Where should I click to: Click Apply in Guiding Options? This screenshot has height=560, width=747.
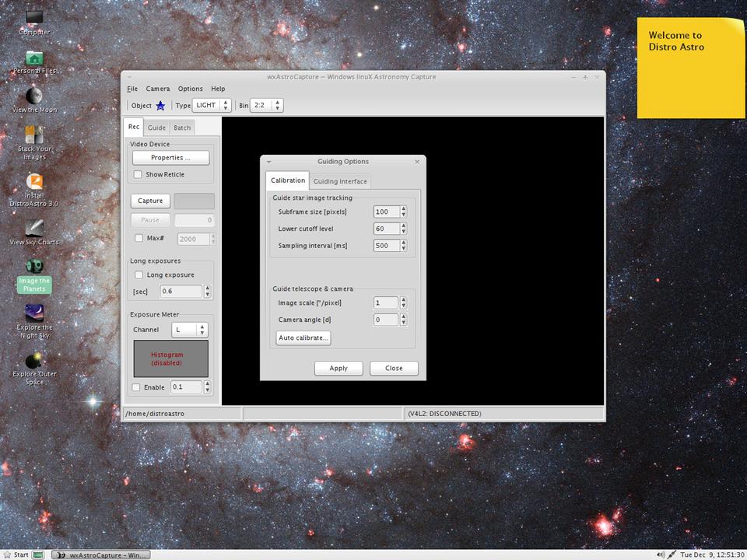338,368
